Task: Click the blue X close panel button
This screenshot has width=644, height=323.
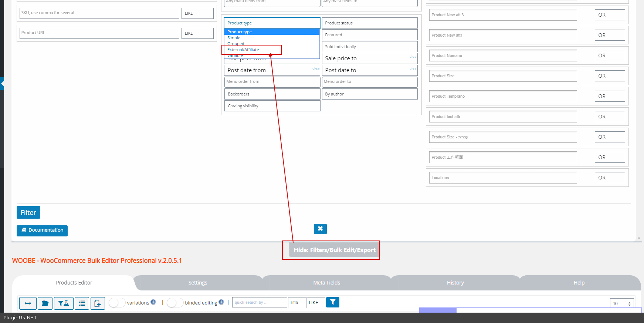Action: (320, 229)
